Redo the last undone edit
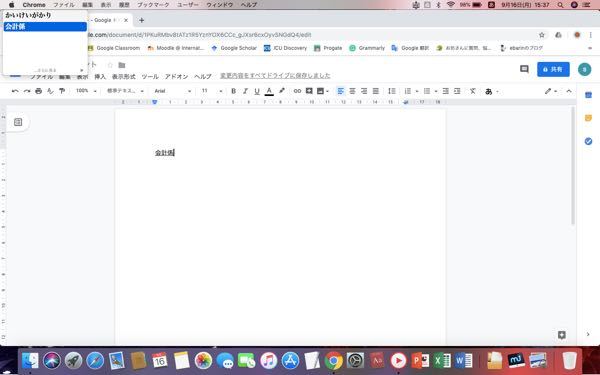The height and width of the screenshot is (375, 600). [x=27, y=91]
